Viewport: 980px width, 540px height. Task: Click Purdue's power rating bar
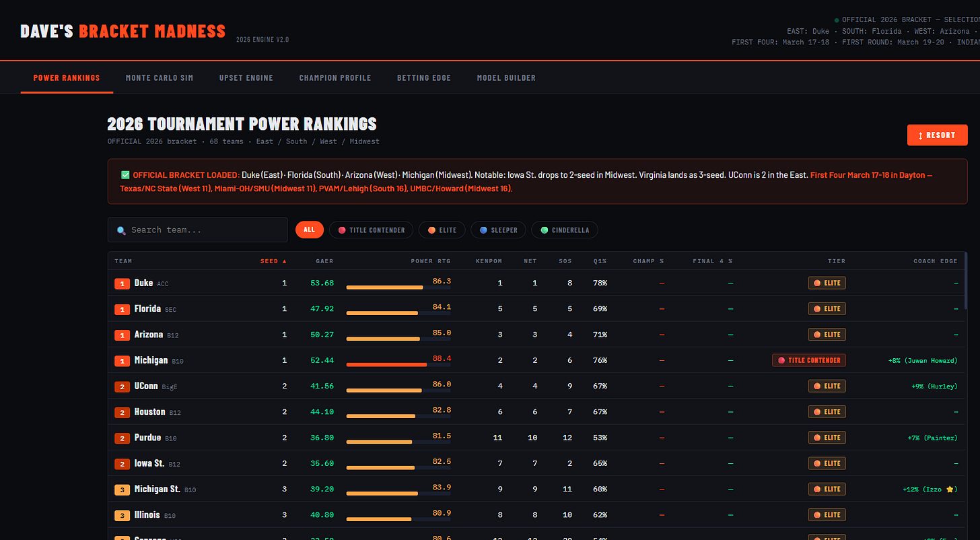click(398, 442)
